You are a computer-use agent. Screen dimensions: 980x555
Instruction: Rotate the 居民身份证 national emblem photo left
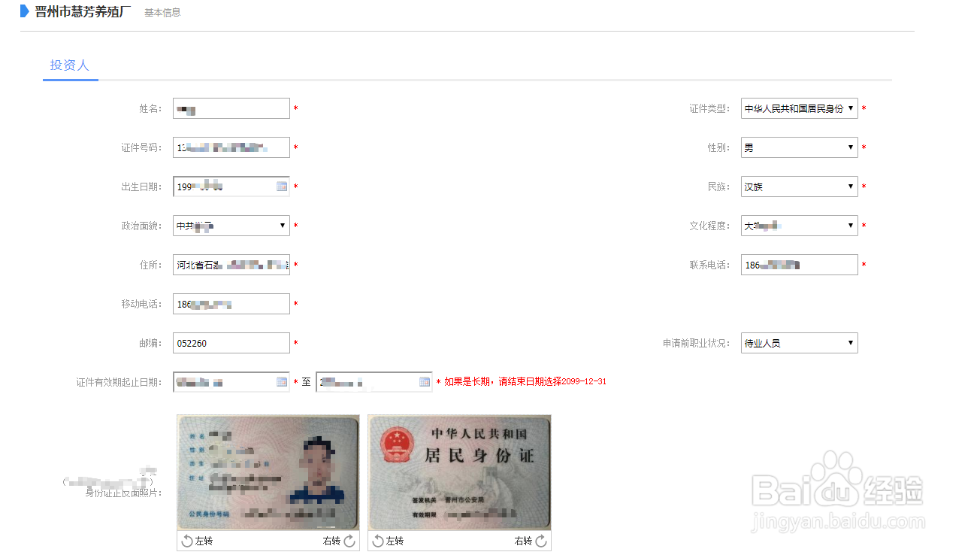392,541
